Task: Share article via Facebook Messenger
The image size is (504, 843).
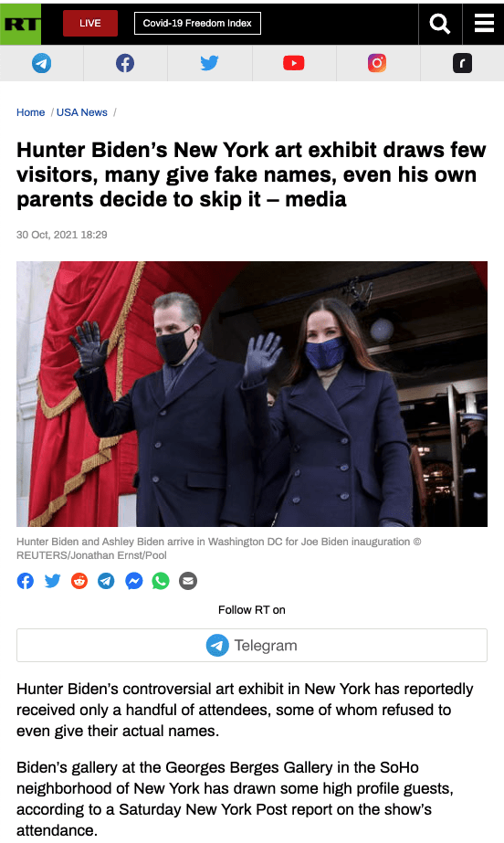Action: [134, 581]
